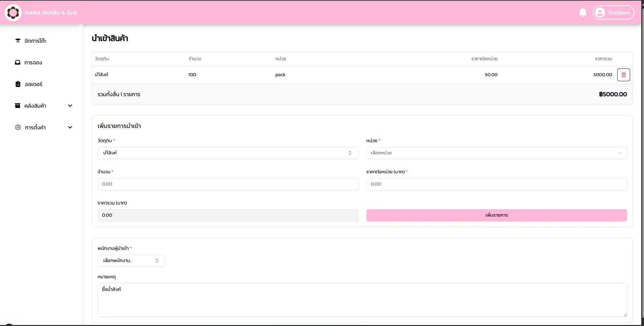Image resolution: width=644 pixels, height=326 pixels.
Task: Go to ออเดอร์ in the sidebar
Action: tap(33, 84)
